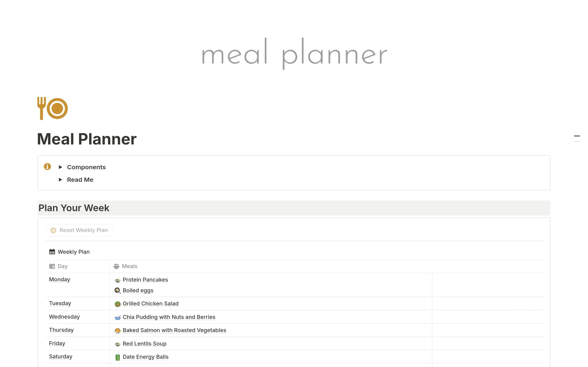Open the Chia Pudding with Nuts and Berries link
This screenshot has width=588, height=367.
[x=169, y=317]
